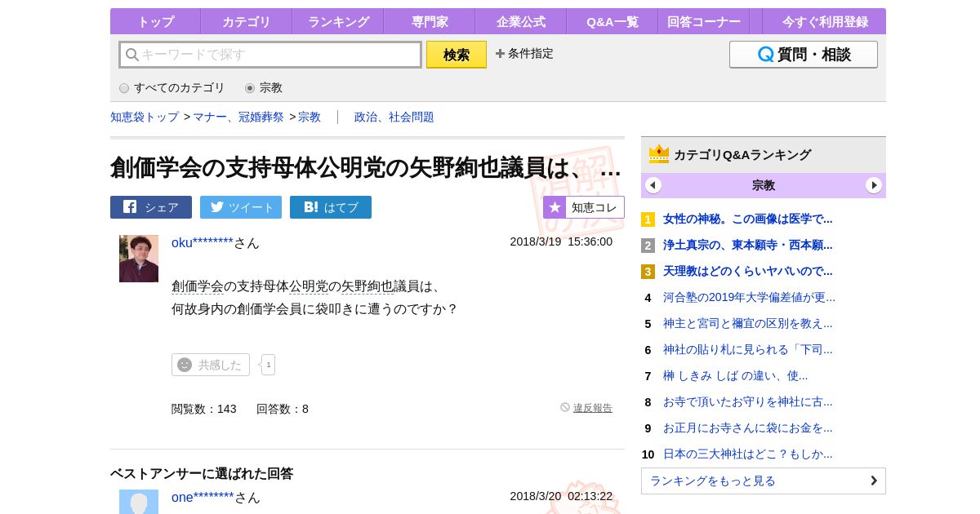The height and width of the screenshot is (514, 980).
Task: Click the magnifier icon in search box
Action: pos(132,55)
